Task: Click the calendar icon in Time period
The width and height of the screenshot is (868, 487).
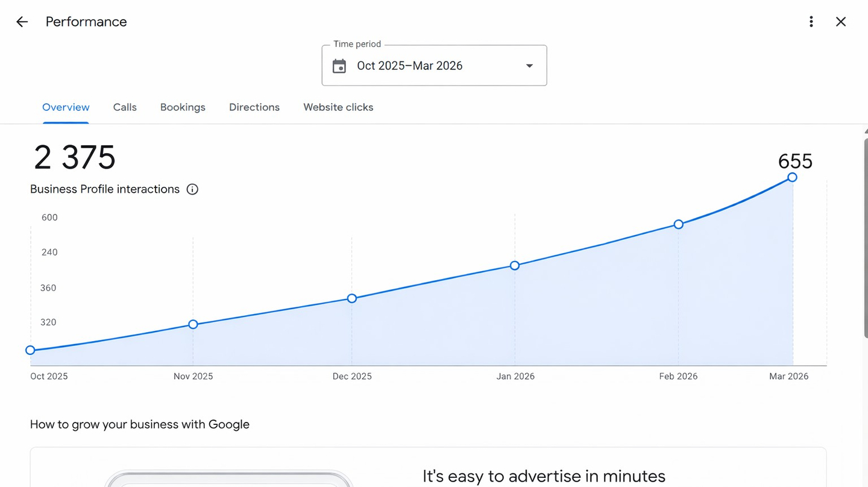Action: (x=339, y=66)
